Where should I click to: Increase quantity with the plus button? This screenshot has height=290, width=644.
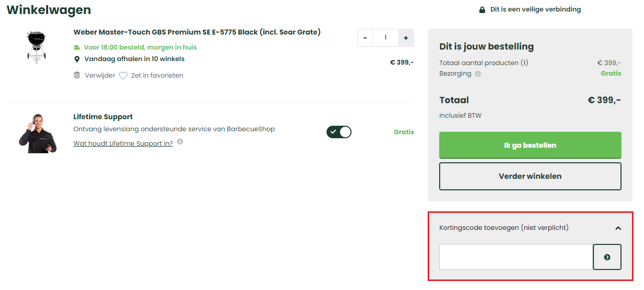pos(406,38)
